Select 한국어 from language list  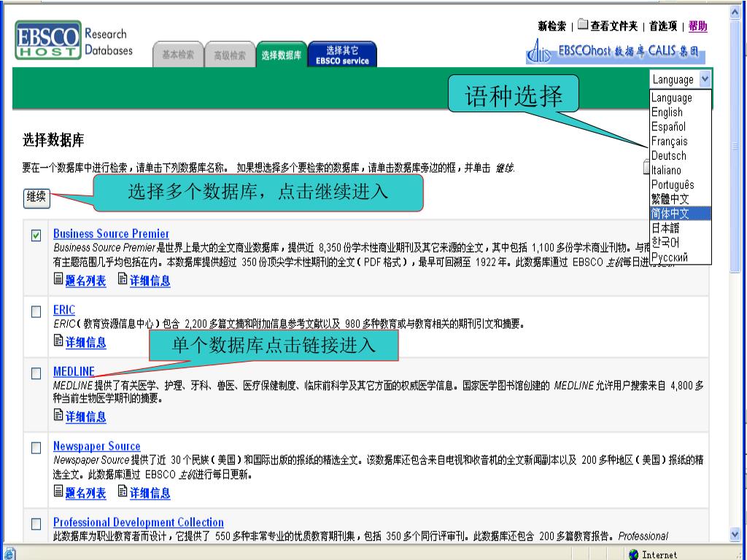[x=681, y=242]
